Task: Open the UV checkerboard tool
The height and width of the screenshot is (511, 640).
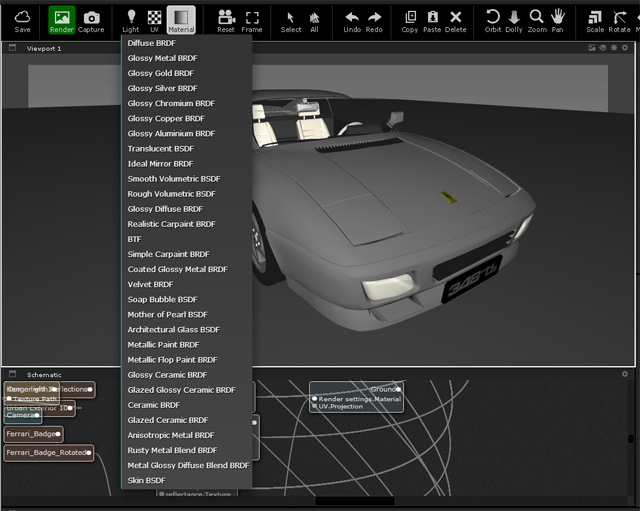Action: (x=154, y=21)
